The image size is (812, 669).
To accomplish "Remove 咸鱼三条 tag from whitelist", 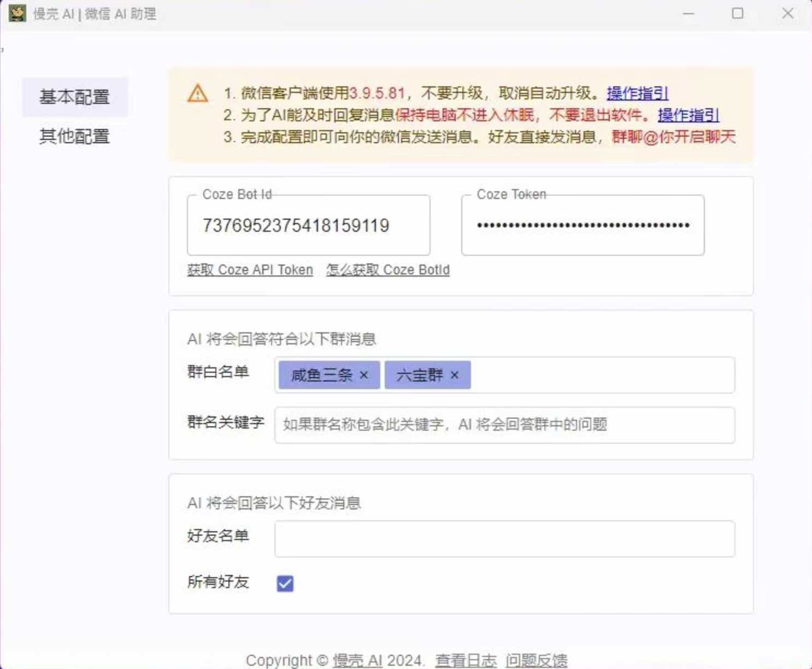I will (364, 375).
